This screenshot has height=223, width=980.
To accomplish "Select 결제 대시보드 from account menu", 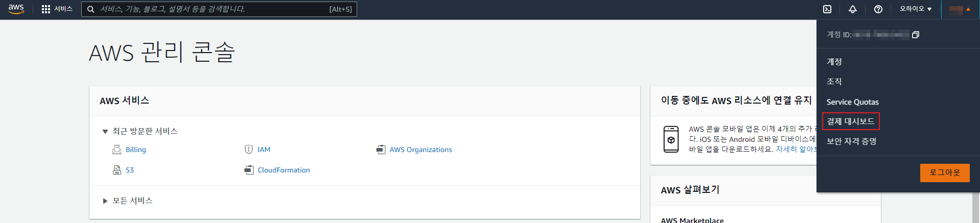I will point(851,121).
